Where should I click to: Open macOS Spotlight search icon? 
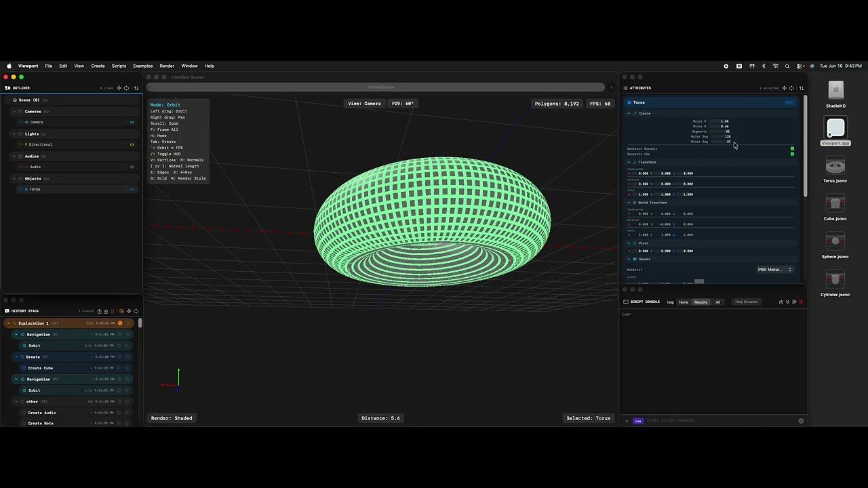[x=787, y=66]
